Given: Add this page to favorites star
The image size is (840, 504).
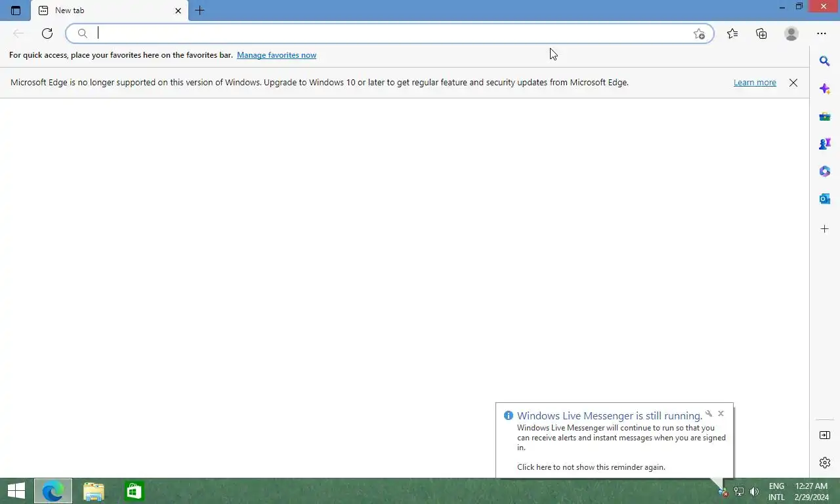Looking at the screenshot, I should [x=699, y=33].
